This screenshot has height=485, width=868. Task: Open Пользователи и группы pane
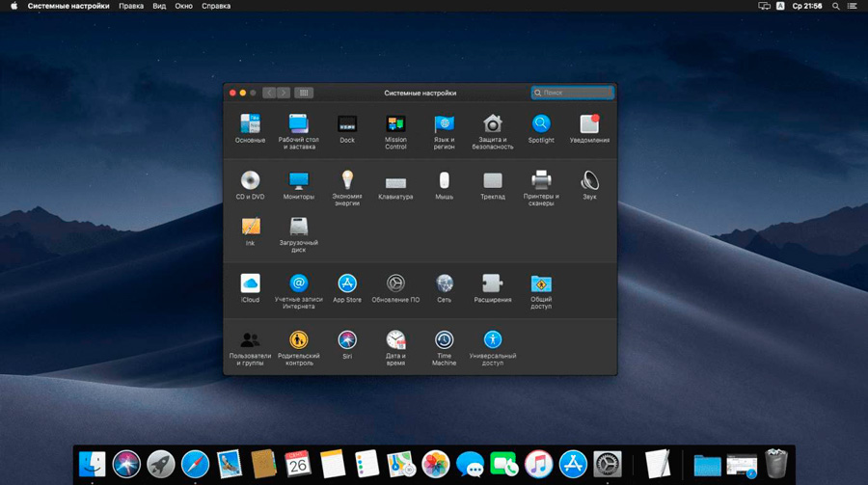pos(250,348)
